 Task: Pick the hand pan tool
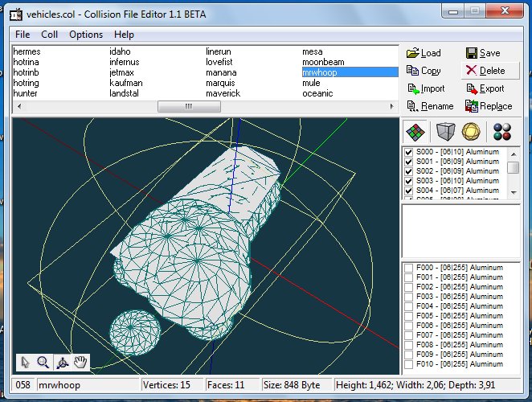(x=80, y=363)
